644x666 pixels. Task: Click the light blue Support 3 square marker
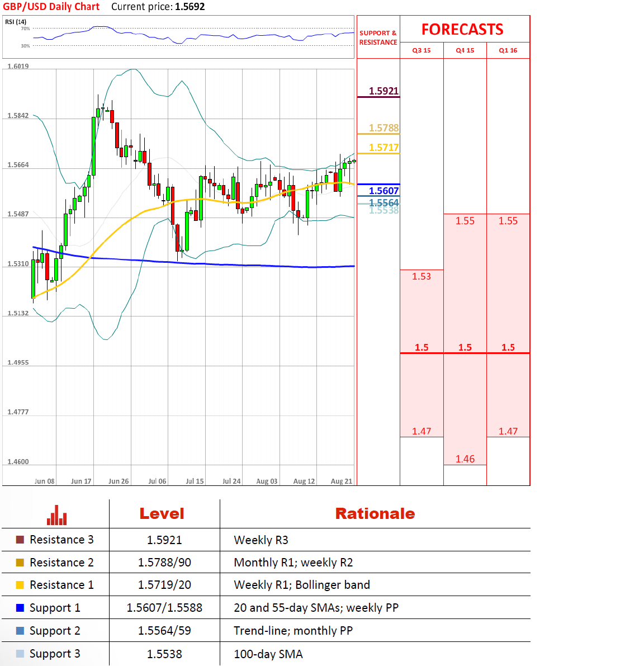[20, 654]
